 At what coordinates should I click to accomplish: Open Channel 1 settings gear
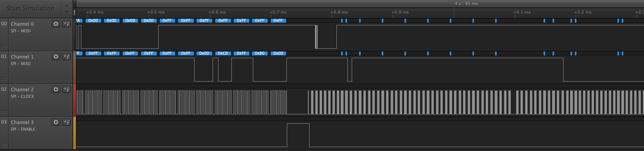pyautogui.click(x=56, y=56)
